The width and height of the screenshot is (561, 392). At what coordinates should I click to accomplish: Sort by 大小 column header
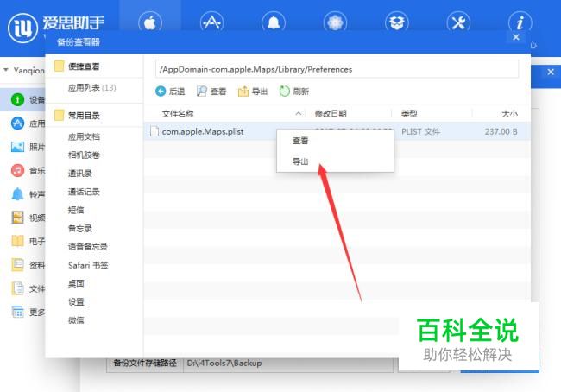509,114
